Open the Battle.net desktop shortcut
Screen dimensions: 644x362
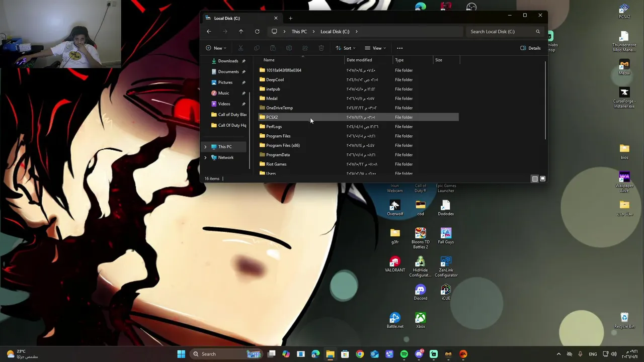pyautogui.click(x=395, y=321)
